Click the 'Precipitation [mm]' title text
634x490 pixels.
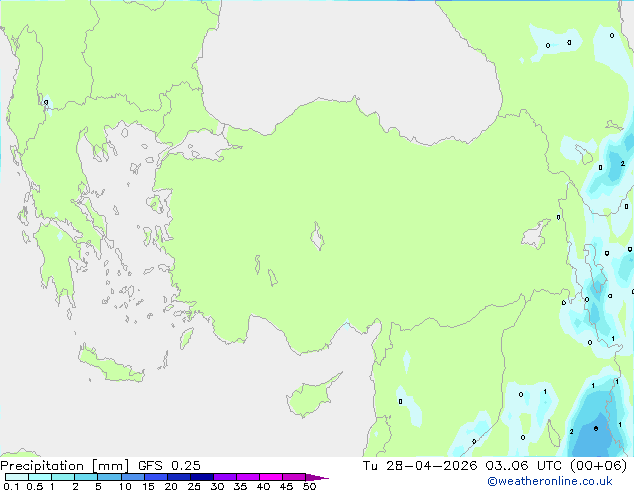(65, 466)
